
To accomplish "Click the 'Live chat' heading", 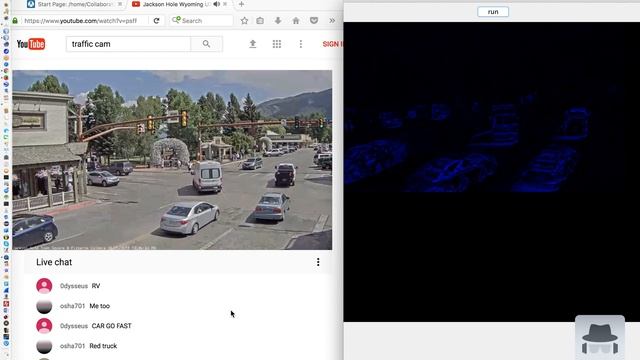I will (x=54, y=262).
